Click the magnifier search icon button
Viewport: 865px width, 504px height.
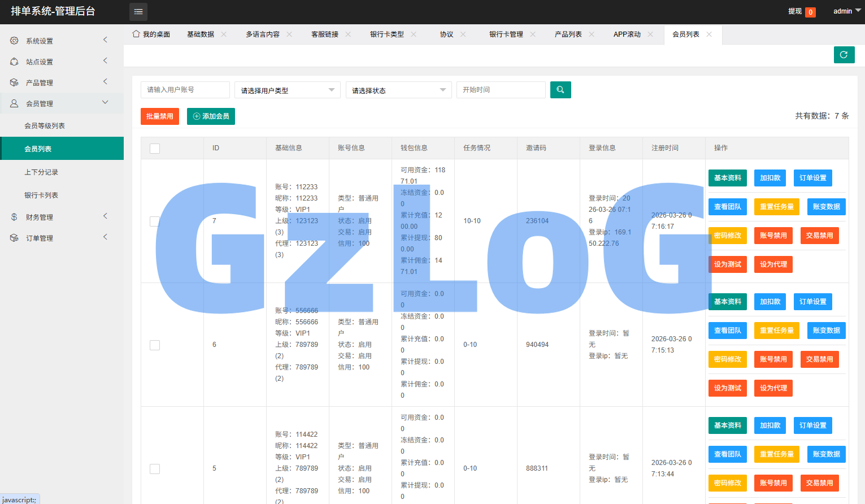[x=560, y=90]
